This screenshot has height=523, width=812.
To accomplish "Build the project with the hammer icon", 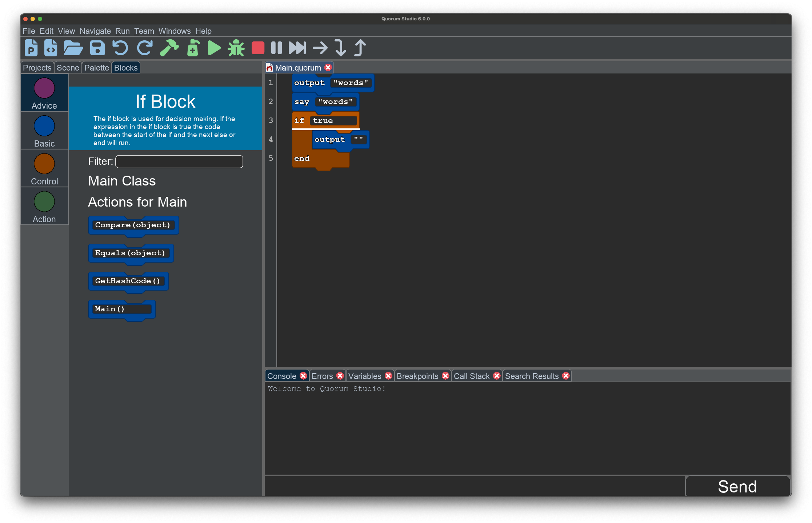I will 169,48.
